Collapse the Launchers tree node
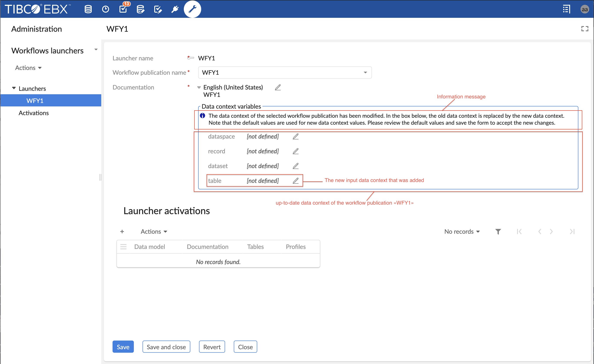Viewport: 594px width, 364px height. click(x=14, y=88)
